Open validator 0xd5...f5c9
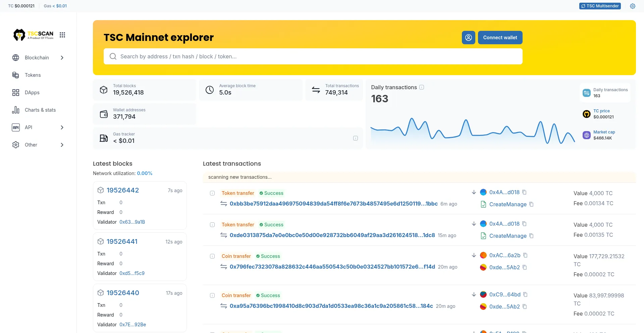This screenshot has width=644, height=333. 132,273
